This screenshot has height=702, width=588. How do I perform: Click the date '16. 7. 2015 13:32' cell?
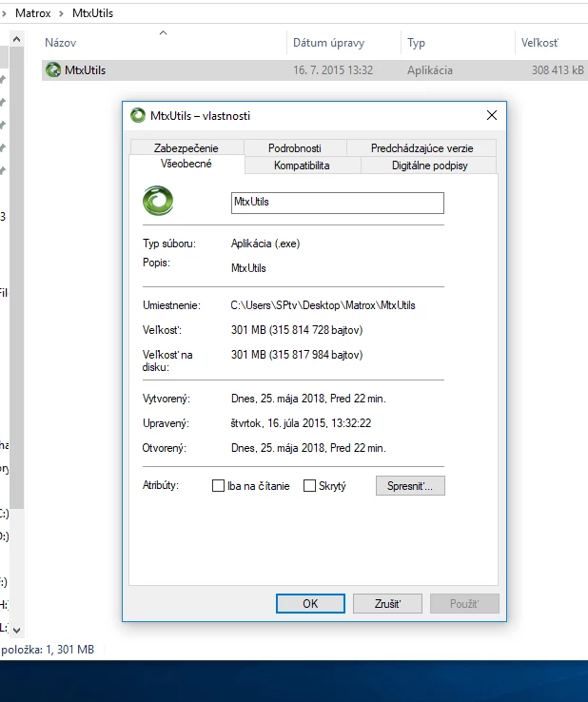pos(333,70)
